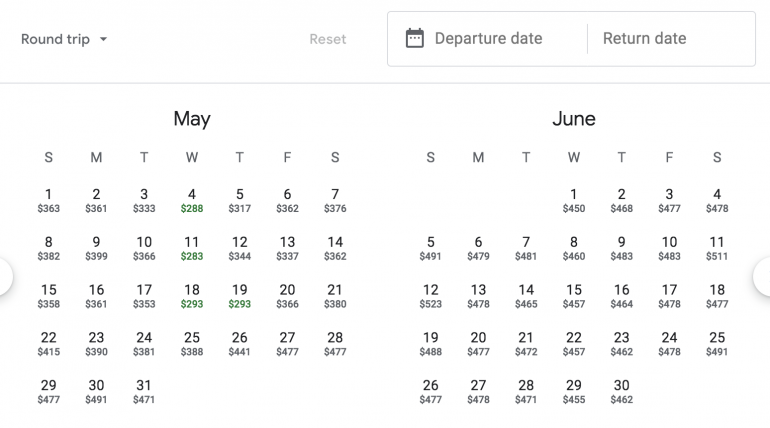This screenshot has height=428, width=770.
Task: Click the Round trip dropdown arrow
Action: [x=103, y=40]
